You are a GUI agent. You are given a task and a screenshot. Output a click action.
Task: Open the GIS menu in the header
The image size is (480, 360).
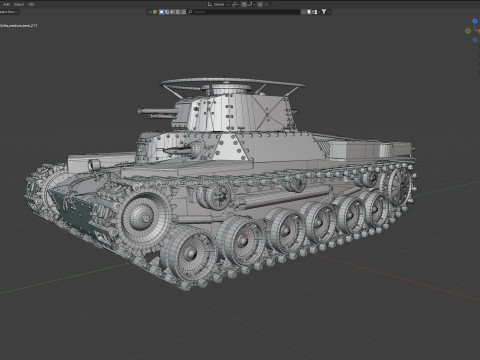click(x=31, y=4)
